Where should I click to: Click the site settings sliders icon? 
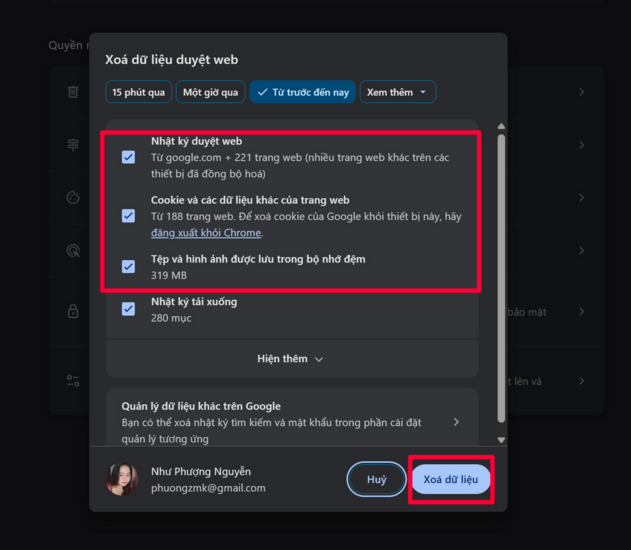[x=73, y=381]
